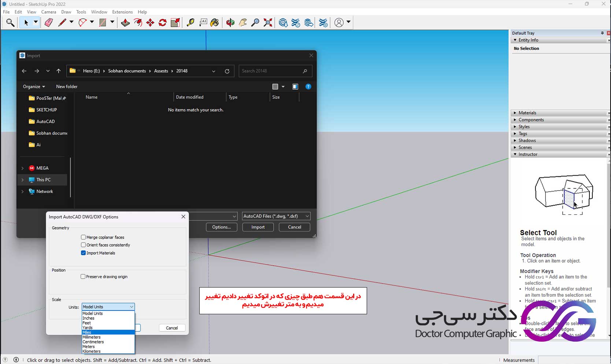Choose the Scale tool
The width and height of the screenshot is (611, 364).
(x=175, y=23)
